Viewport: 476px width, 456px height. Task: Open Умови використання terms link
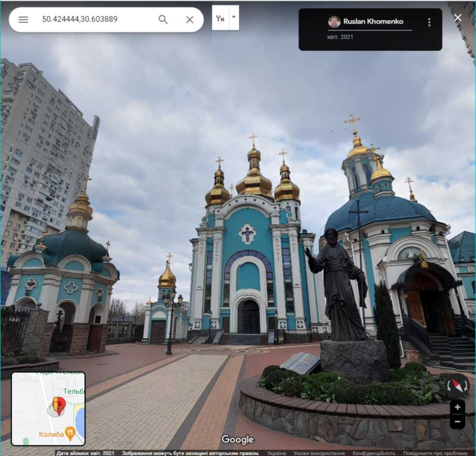pos(318,453)
